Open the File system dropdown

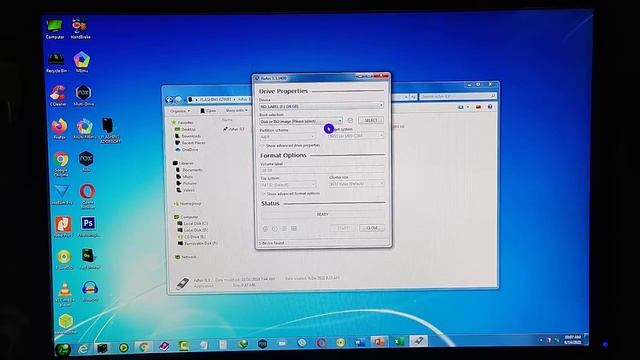point(288,185)
